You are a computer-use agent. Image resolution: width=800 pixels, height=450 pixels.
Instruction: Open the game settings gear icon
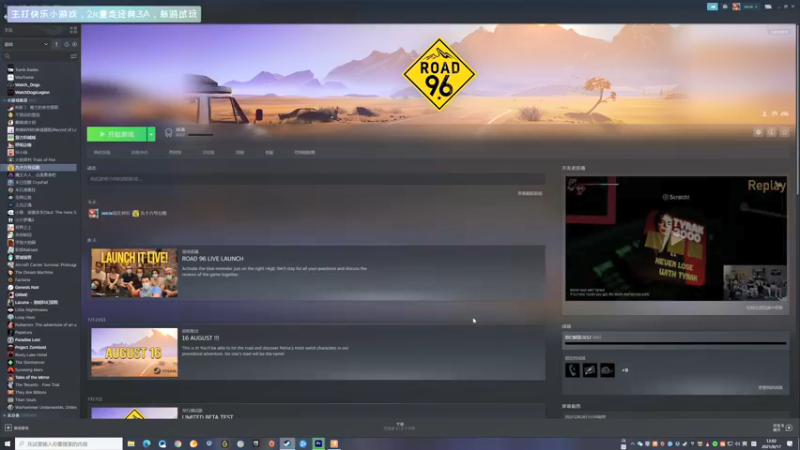(x=759, y=133)
